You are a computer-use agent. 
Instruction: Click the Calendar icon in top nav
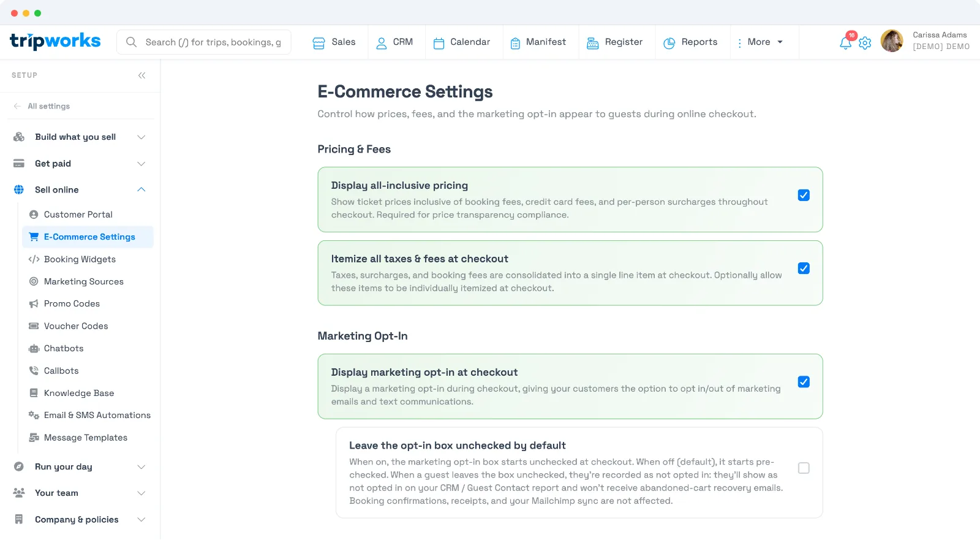click(x=439, y=43)
